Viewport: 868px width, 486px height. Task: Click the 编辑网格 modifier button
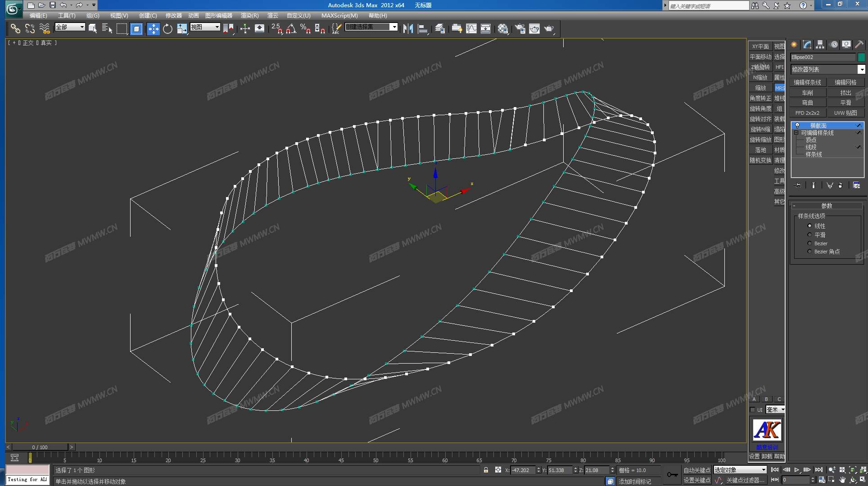(845, 82)
